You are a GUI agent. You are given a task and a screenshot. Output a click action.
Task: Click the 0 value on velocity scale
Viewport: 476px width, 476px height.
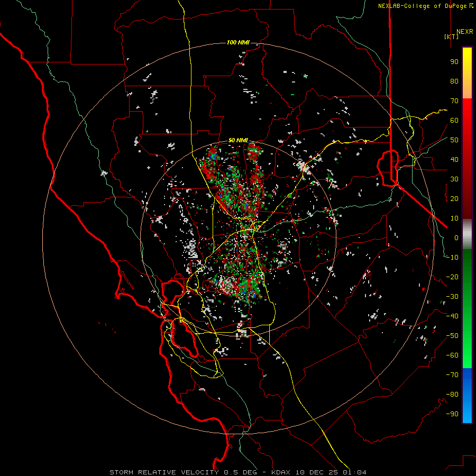click(x=456, y=238)
